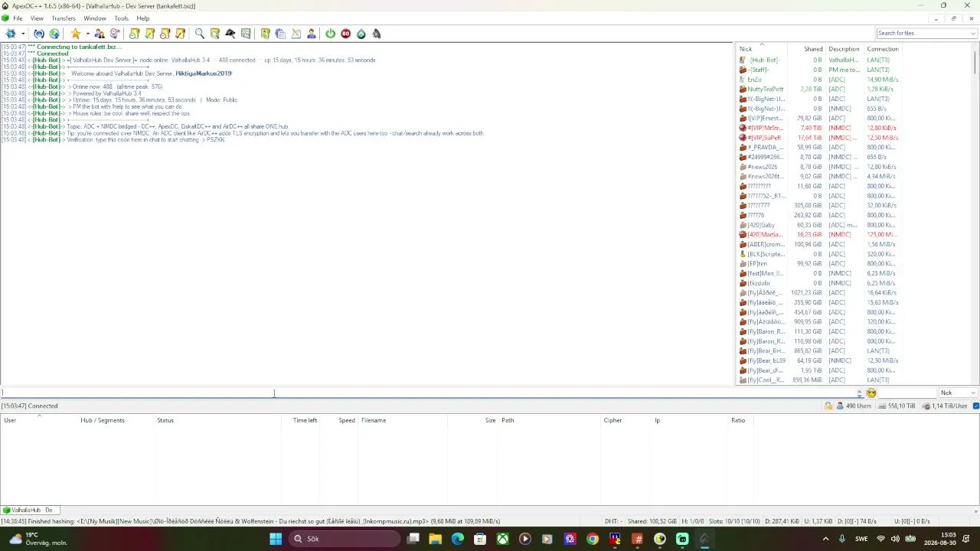Screen dimensions: 980x551
Task: Toggle multi-line chat input arrows
Action: coord(859,393)
